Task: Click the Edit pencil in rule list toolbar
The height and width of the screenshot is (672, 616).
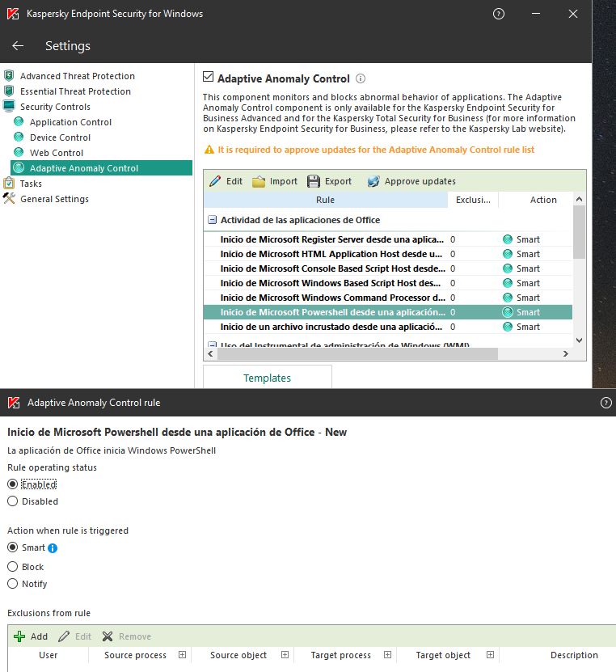Action: point(226,181)
